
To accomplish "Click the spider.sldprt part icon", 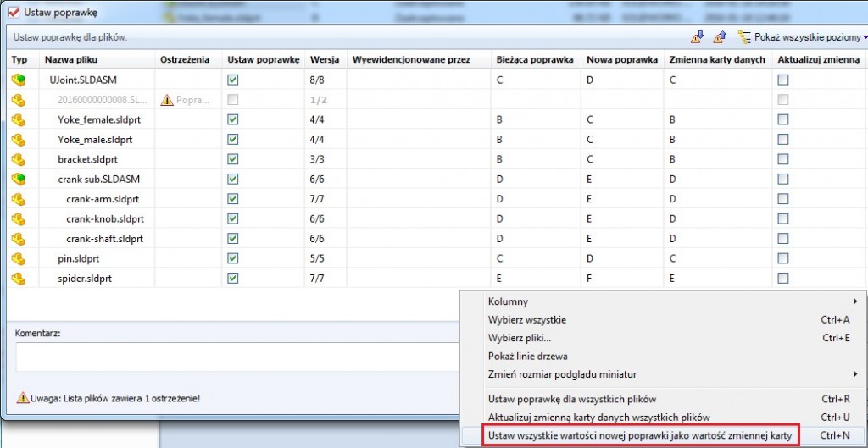I will 18,278.
